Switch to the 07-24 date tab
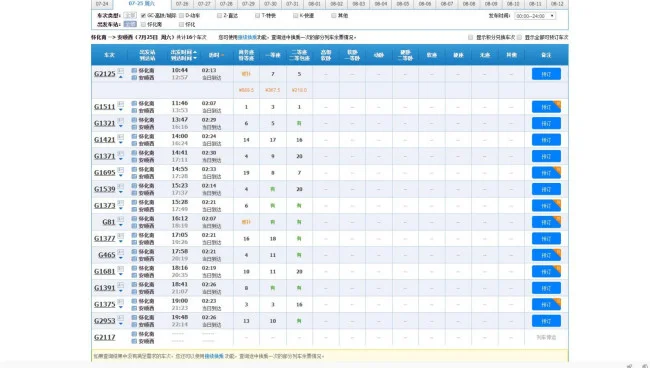650x368 pixels. 102,4
